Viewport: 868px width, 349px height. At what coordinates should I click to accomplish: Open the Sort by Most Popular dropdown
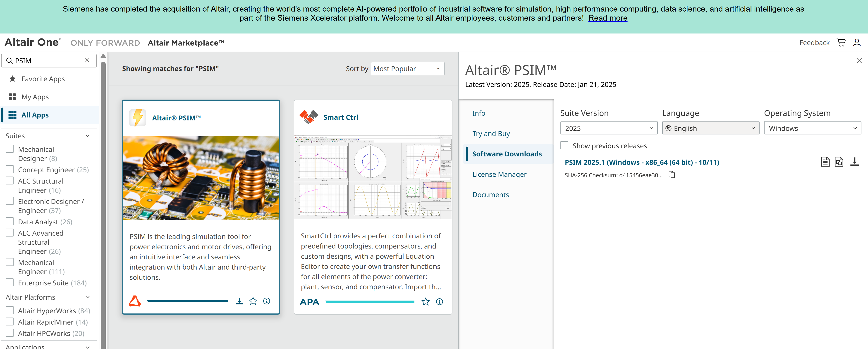(x=407, y=69)
